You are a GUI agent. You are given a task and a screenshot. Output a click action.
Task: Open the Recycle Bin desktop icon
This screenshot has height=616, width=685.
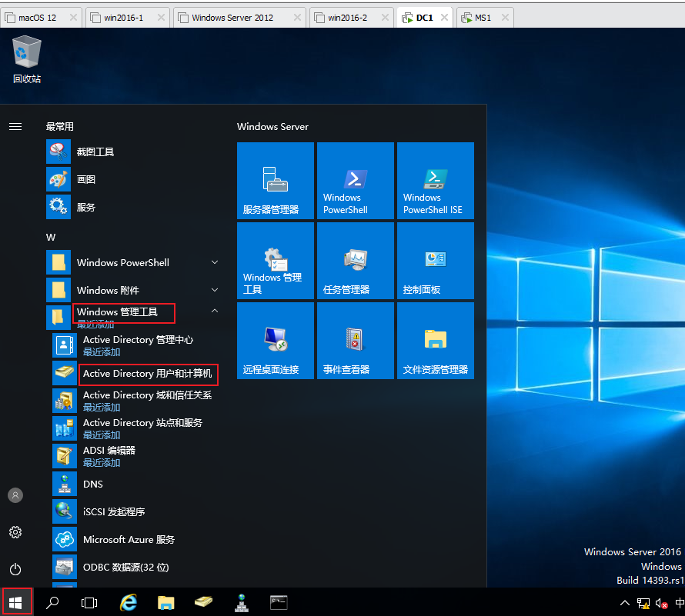pyautogui.click(x=27, y=58)
